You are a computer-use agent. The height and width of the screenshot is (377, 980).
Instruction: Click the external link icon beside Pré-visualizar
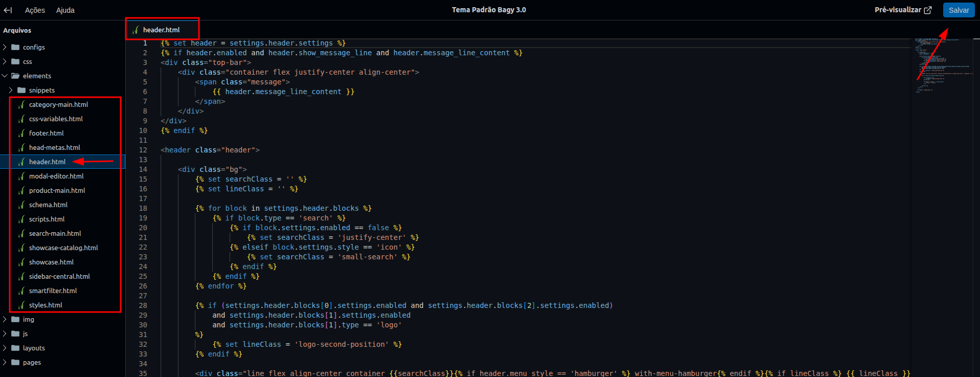[x=928, y=10]
